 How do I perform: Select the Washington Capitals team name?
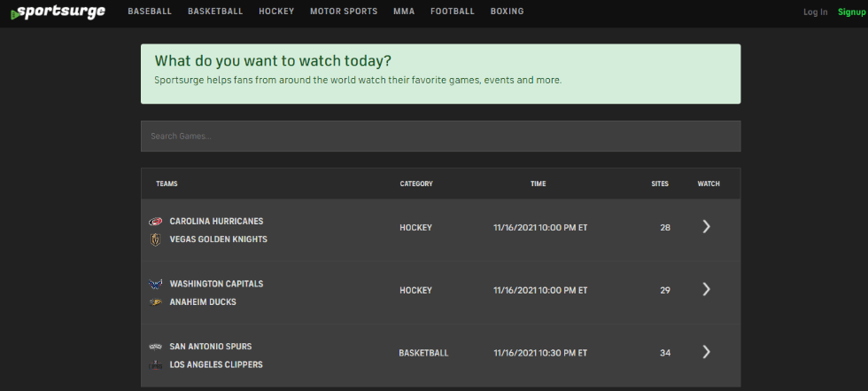[x=216, y=284]
